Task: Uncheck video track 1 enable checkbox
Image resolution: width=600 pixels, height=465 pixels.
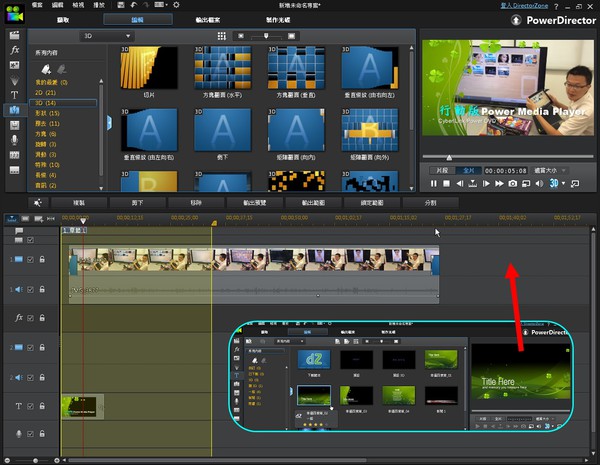Action: (30, 259)
